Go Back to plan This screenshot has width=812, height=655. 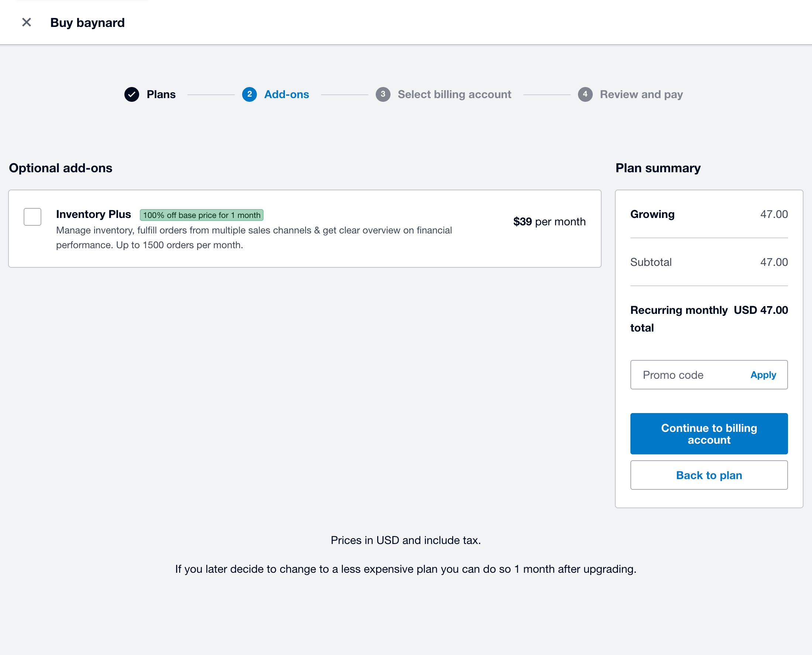click(x=709, y=475)
